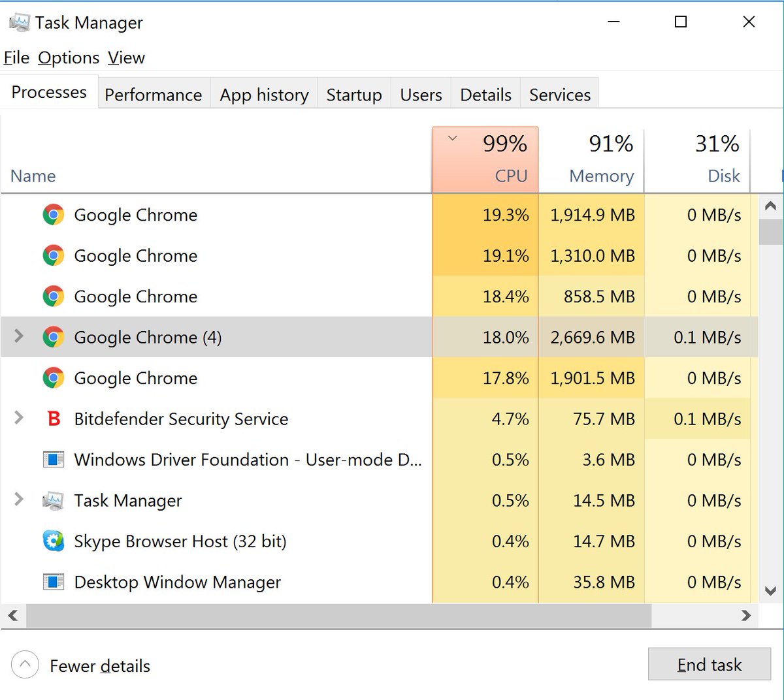Select the Skype Browser Host (32 bit) row

[x=380, y=541]
